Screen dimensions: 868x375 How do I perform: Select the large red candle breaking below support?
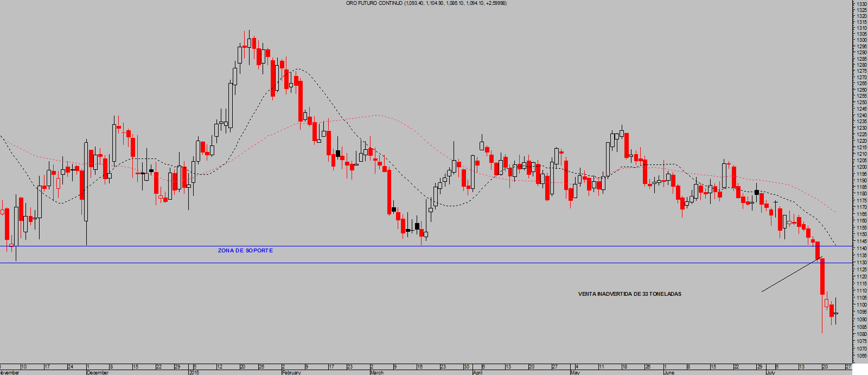pyautogui.click(x=822, y=277)
